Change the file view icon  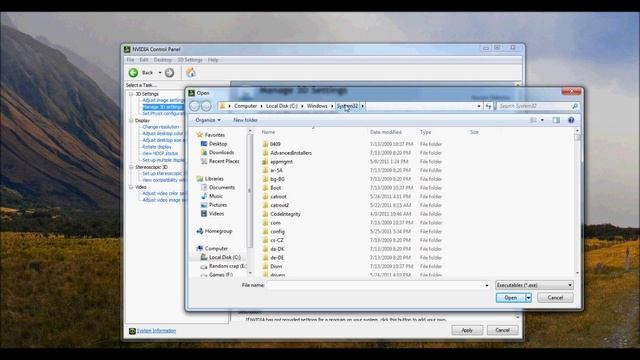point(533,120)
